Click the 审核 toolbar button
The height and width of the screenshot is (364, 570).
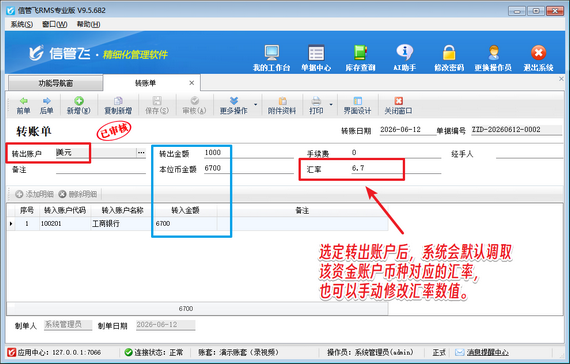pos(194,105)
